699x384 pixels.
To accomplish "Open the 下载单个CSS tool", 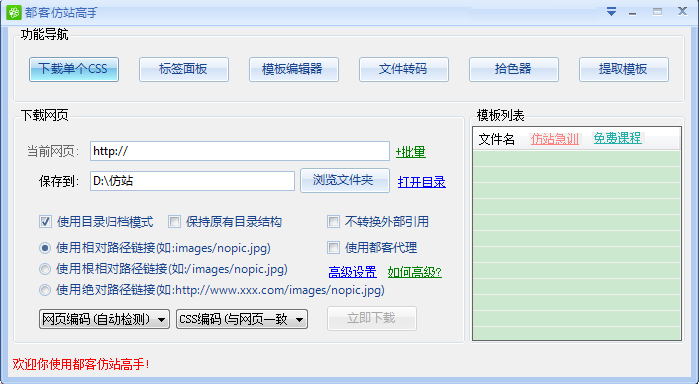I will tap(74, 69).
